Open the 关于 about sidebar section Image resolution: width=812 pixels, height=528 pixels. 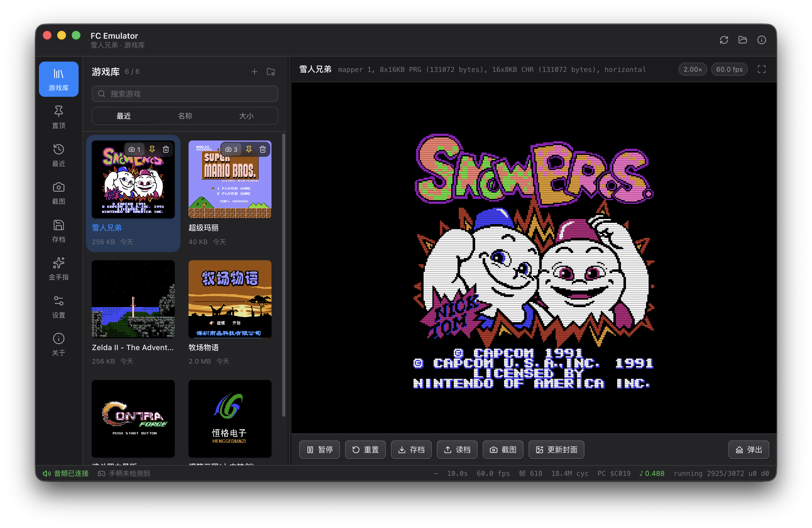point(58,344)
